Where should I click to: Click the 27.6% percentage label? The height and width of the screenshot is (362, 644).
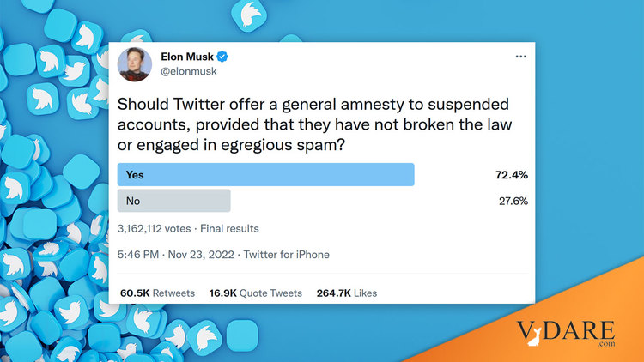pos(513,201)
